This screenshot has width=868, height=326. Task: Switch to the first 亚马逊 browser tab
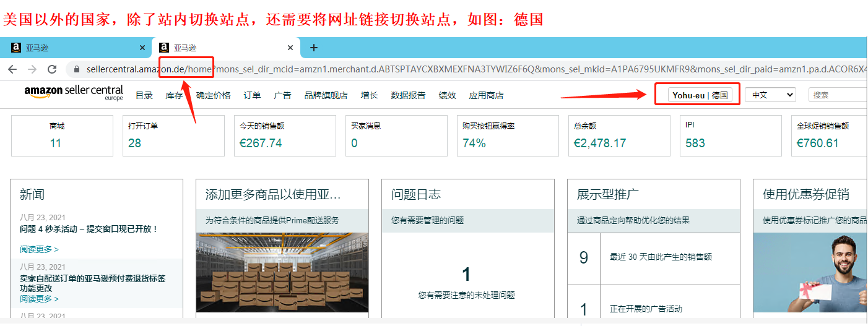[x=74, y=48]
